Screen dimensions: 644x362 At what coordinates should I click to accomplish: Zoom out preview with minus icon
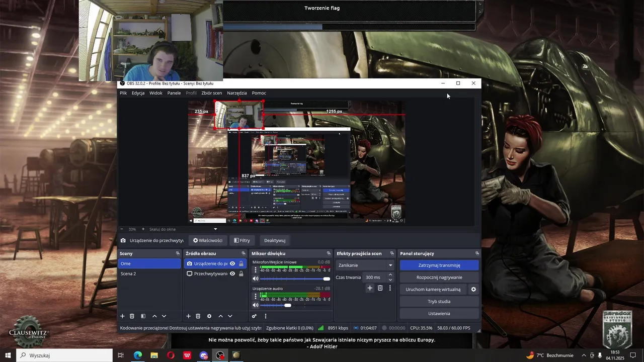122,229
